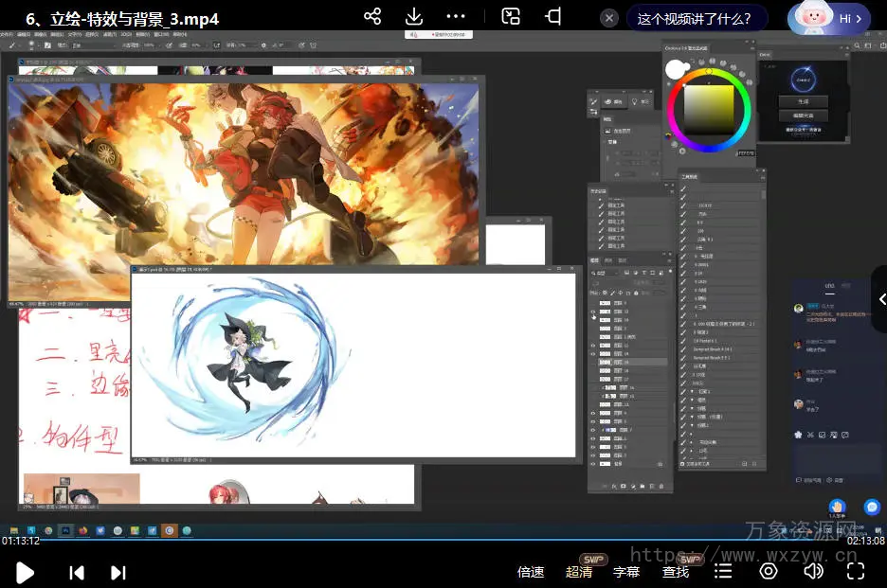Click the 这个视频讲了什么? AI summary button
The height and width of the screenshot is (588, 887).
click(x=695, y=18)
